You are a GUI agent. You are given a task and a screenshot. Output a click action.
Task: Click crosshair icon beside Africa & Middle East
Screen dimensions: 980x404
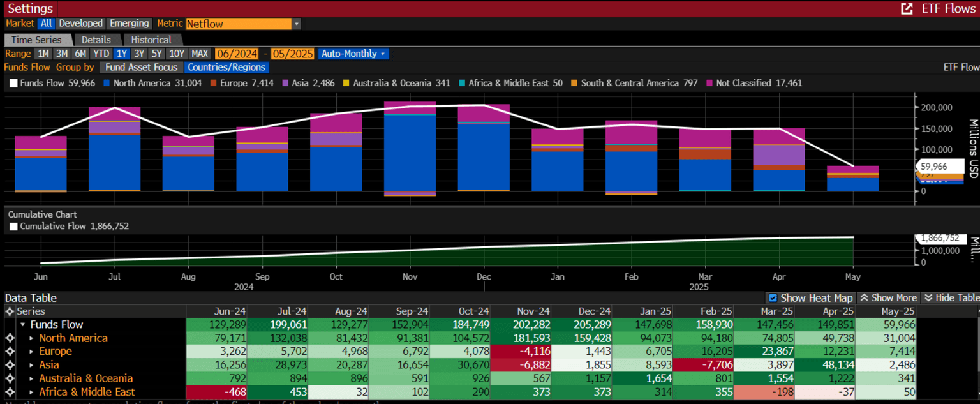coord(10,392)
